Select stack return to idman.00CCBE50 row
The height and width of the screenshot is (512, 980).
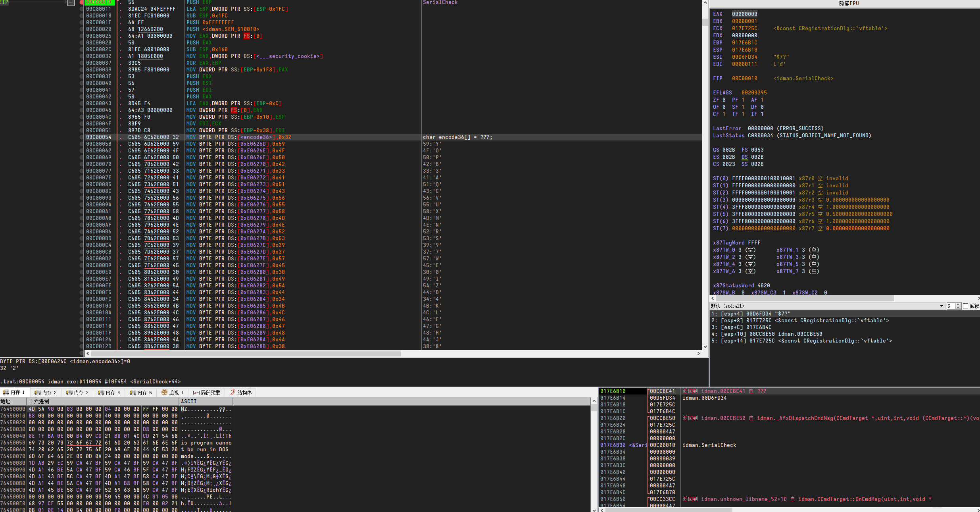(790, 418)
